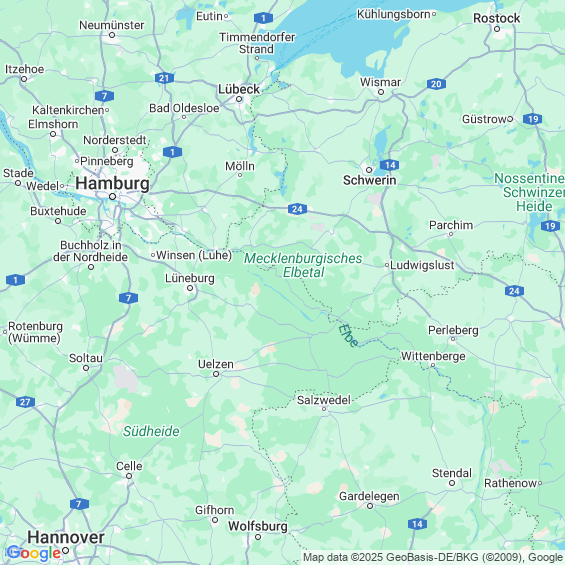Select the Mecklenburgisches Elbetal park label
This screenshot has width=565, height=565.
303,265
